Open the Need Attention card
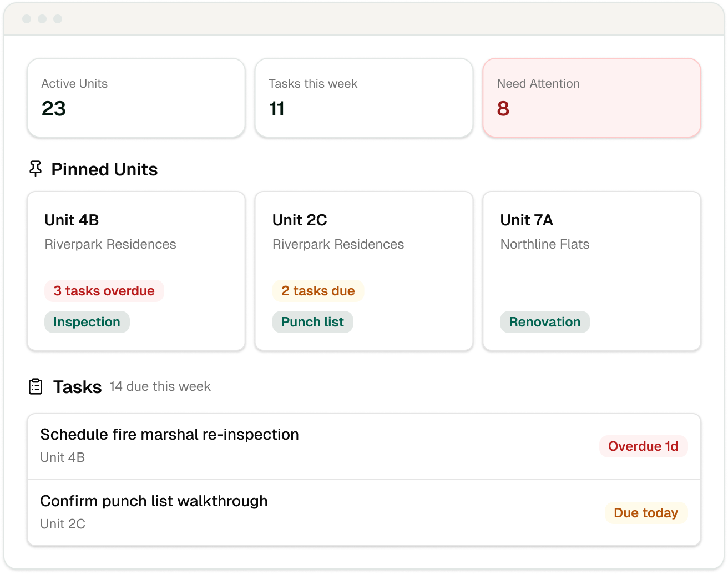Viewport: 728px width, 574px height. coord(591,98)
